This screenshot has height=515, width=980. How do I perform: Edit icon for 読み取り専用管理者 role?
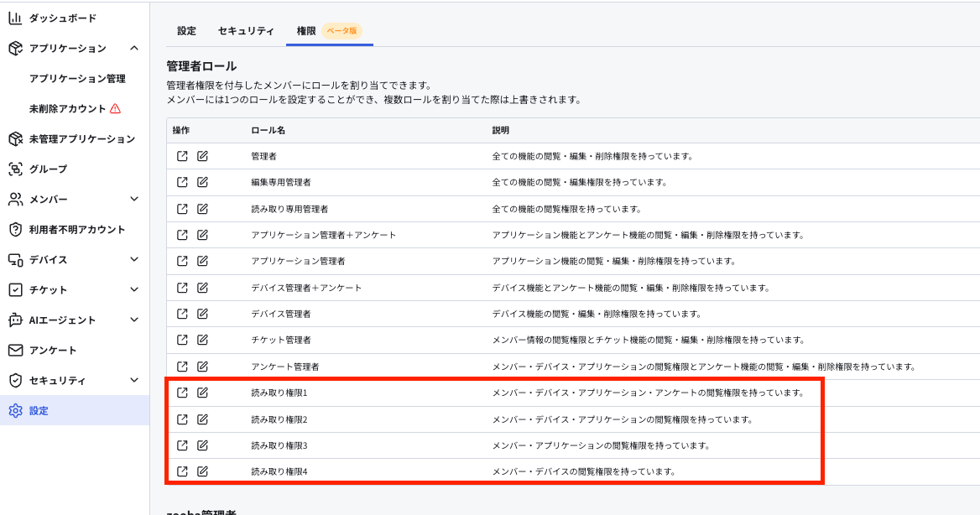pos(202,209)
